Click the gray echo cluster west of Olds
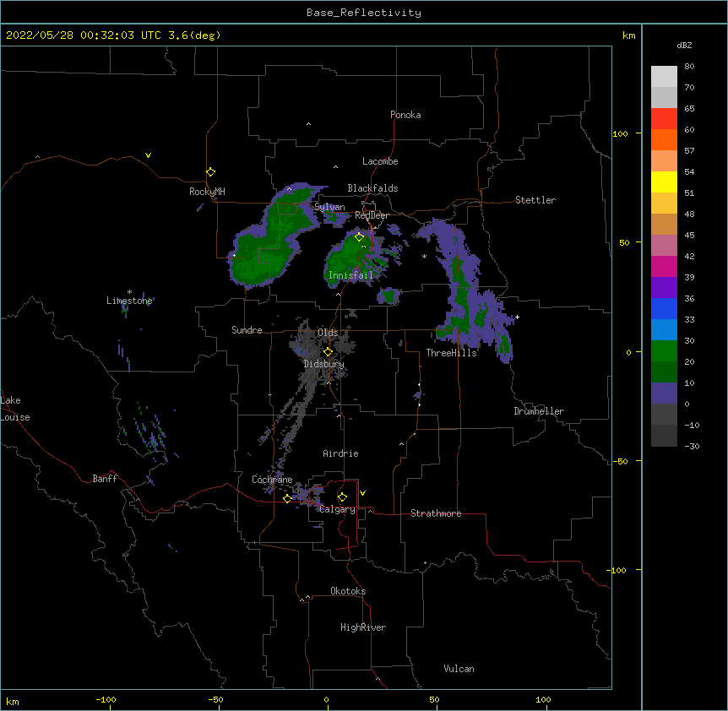728x711 pixels. click(307, 344)
